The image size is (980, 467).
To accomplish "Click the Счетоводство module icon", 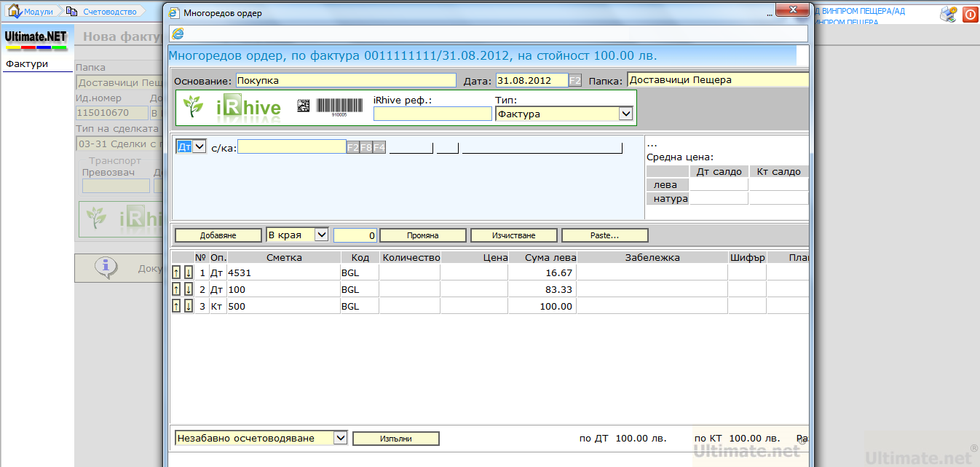I will (71, 12).
